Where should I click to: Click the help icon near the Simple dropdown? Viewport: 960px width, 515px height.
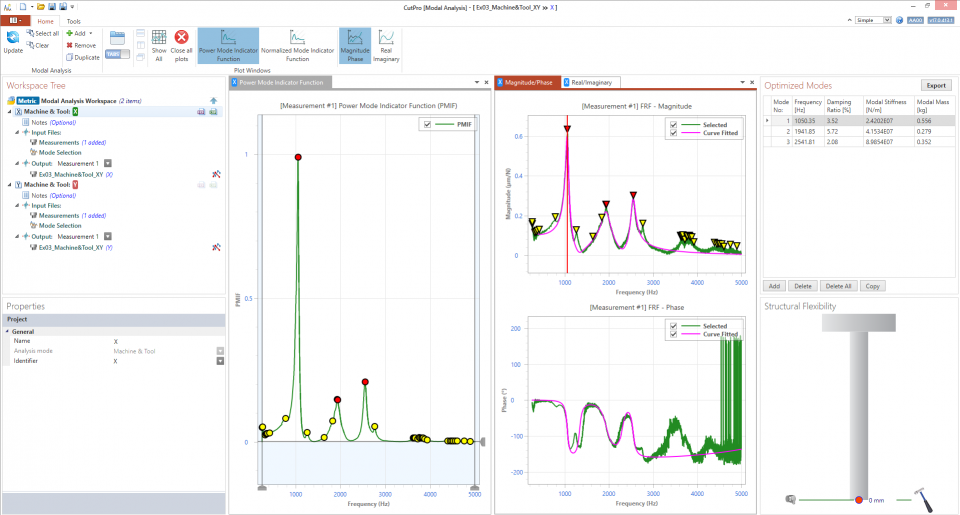tap(899, 20)
